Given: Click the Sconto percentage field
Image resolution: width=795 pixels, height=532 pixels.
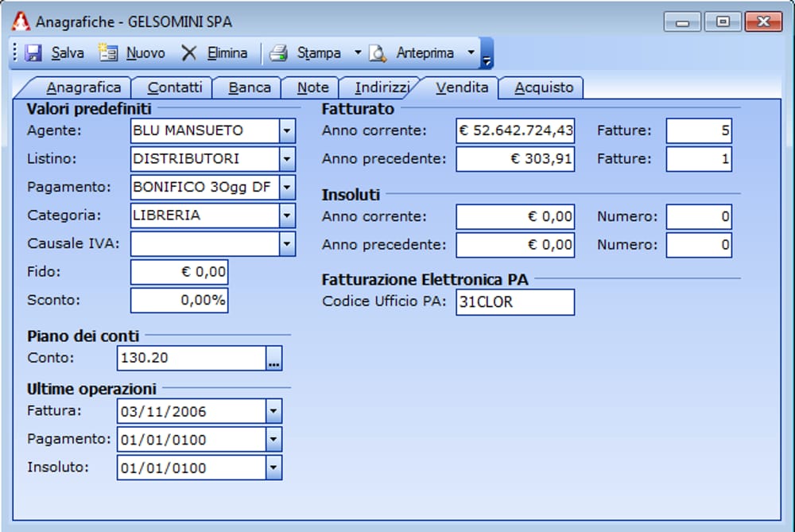Looking at the screenshot, I should click(x=179, y=301).
